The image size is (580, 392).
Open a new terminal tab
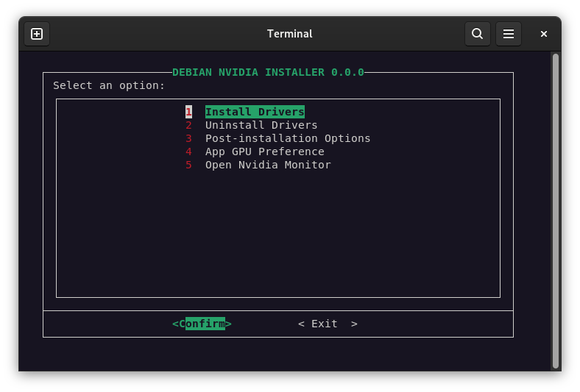37,34
